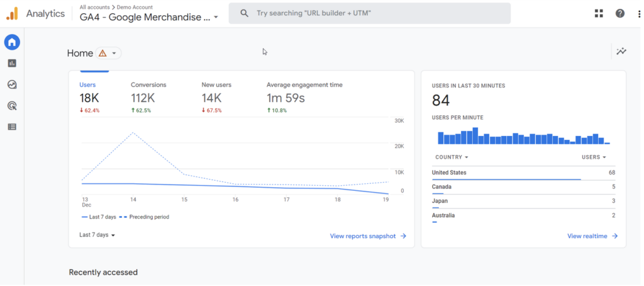The image size is (644, 286).
Task: Open the Google apps grid icon
Action: 599,14
